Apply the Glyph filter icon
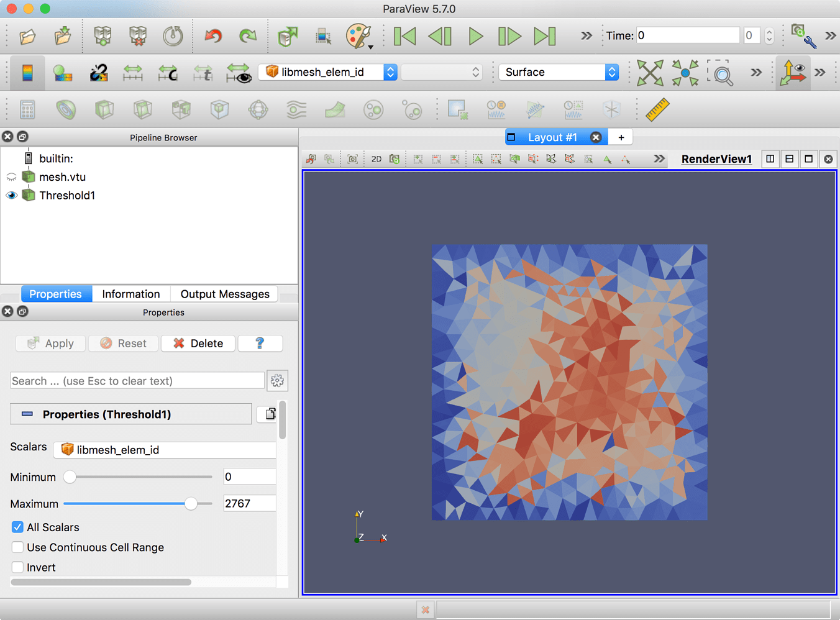 (x=258, y=110)
